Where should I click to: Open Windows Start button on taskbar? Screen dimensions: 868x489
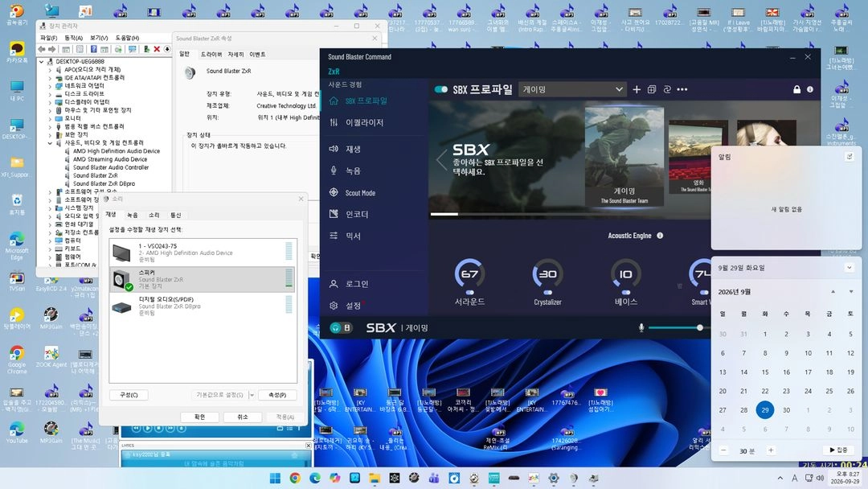(275, 478)
